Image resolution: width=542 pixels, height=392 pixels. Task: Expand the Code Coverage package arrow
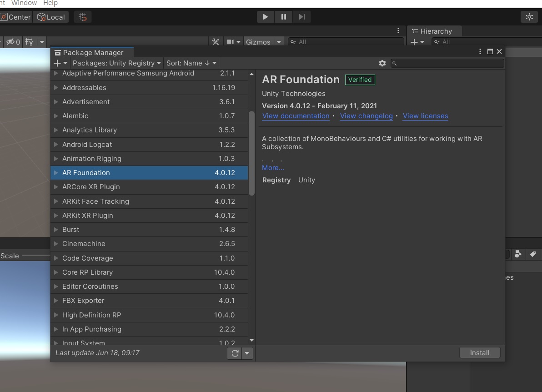tap(56, 258)
